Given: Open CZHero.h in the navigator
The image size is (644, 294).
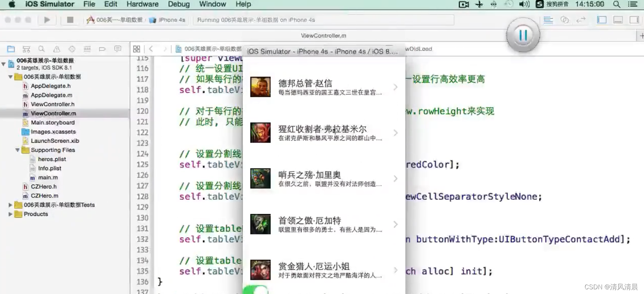Looking at the screenshot, I should [x=44, y=186].
